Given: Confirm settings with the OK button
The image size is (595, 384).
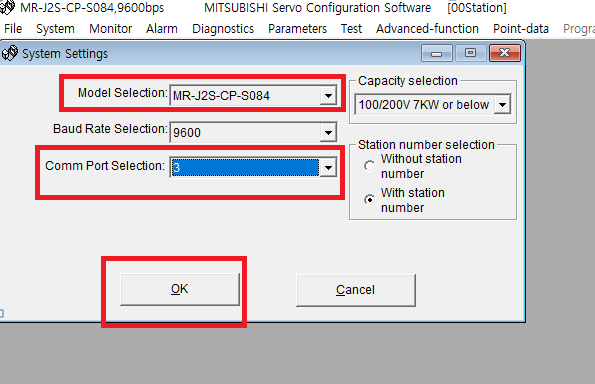Looking at the screenshot, I should 180,289.
